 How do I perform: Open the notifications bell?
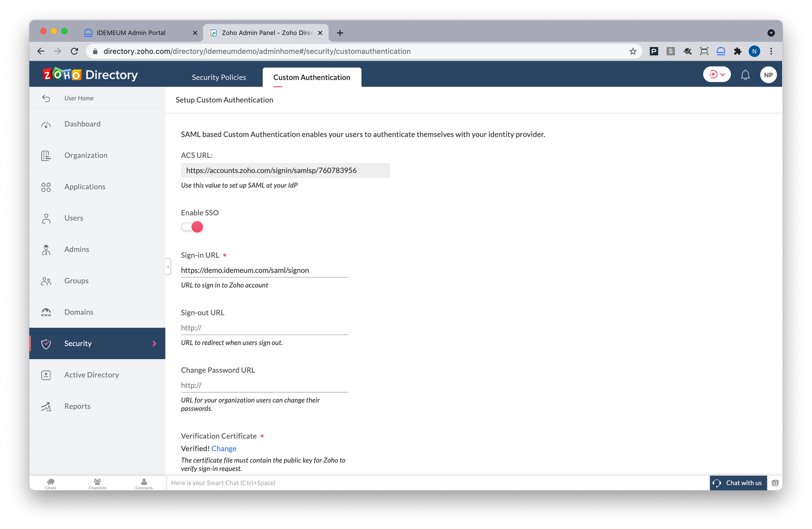[745, 75]
